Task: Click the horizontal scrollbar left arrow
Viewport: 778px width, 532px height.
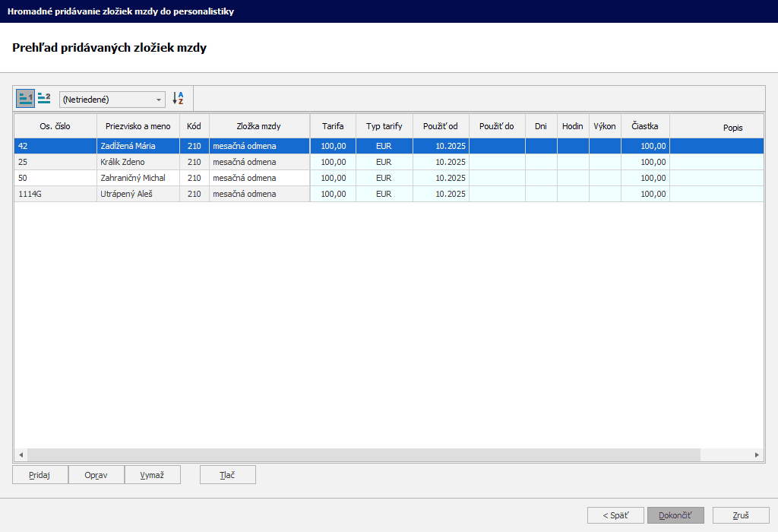Action: (x=21, y=455)
